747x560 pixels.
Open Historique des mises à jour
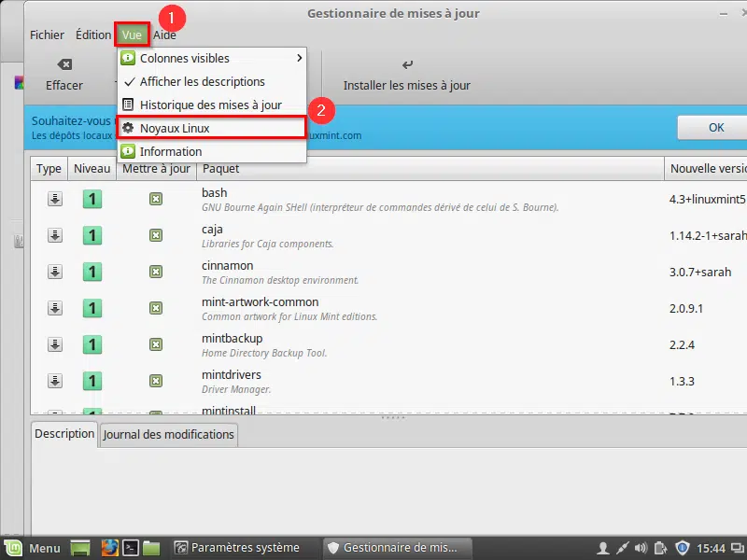212,105
